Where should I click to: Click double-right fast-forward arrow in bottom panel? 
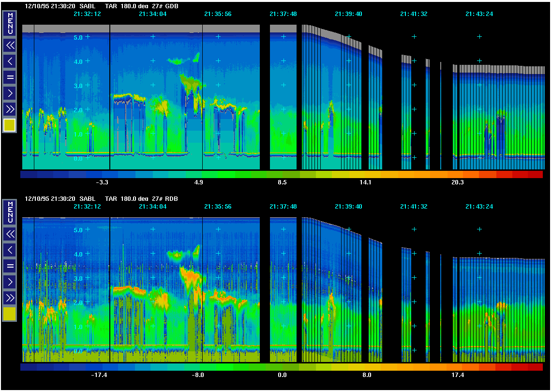[10, 297]
